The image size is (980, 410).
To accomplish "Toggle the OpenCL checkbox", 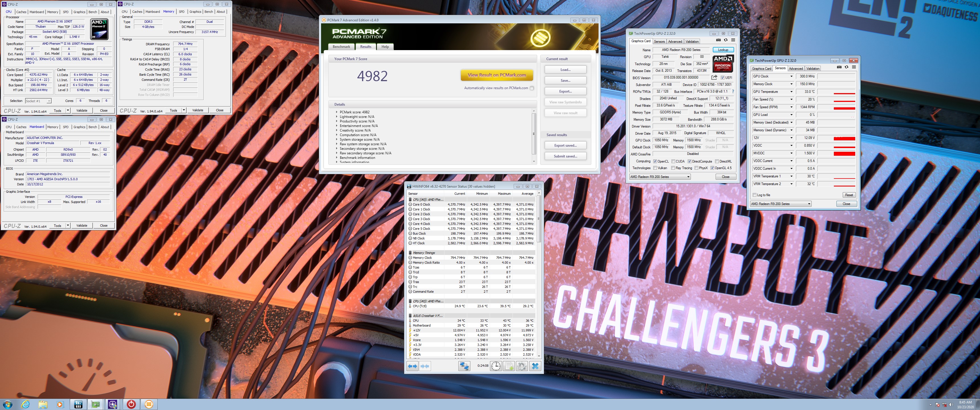I will 655,161.
